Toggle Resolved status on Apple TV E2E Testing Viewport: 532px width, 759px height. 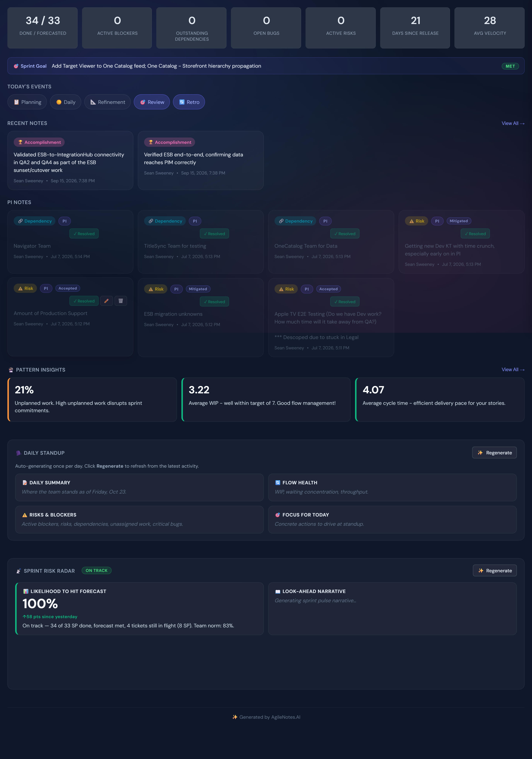click(x=345, y=302)
